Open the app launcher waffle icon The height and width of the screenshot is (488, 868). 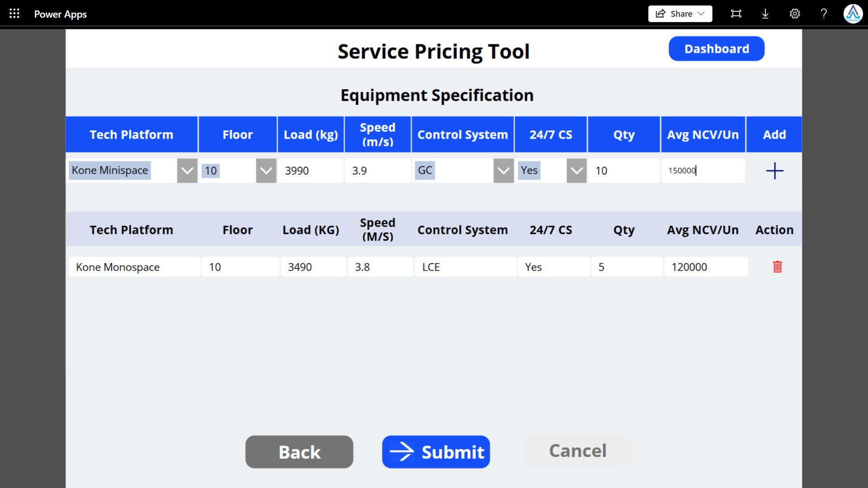[14, 14]
